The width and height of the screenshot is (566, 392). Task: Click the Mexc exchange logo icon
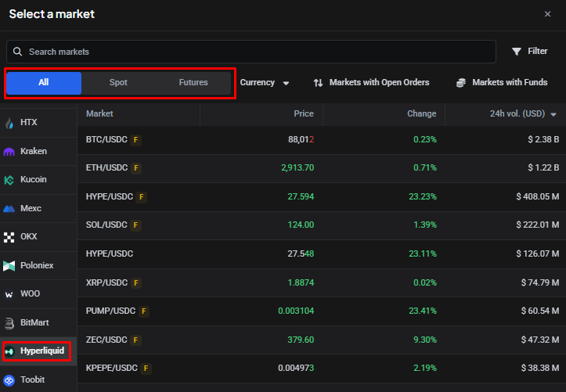(9, 208)
